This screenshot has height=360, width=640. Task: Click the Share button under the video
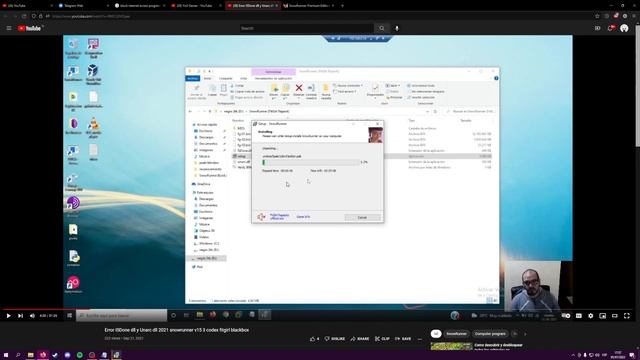pos(360,339)
